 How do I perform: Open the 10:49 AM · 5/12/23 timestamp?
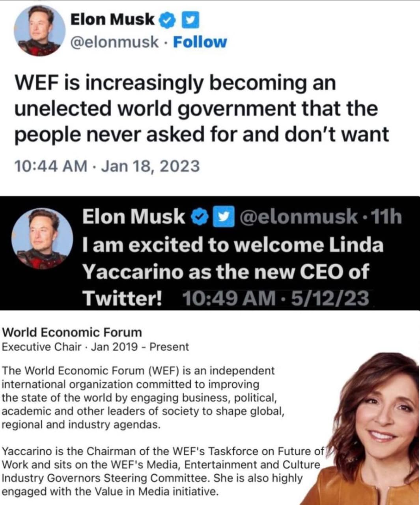point(276,298)
